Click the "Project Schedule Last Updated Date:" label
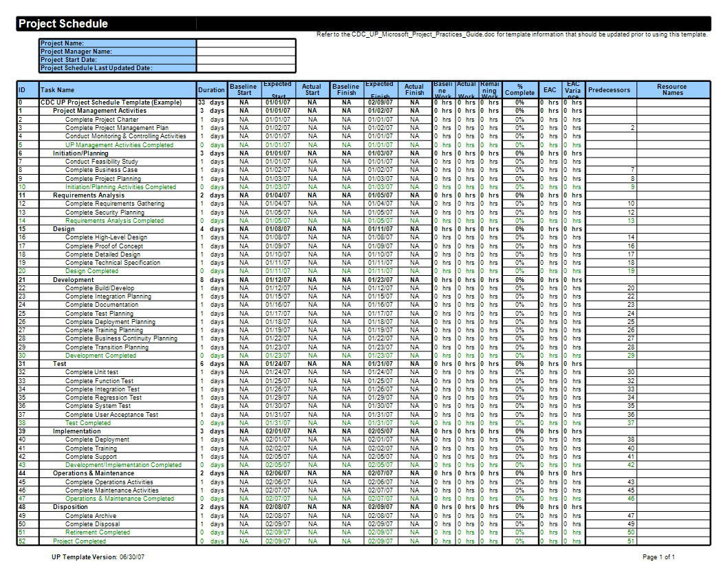This screenshot has width=728, height=562. tap(96, 68)
